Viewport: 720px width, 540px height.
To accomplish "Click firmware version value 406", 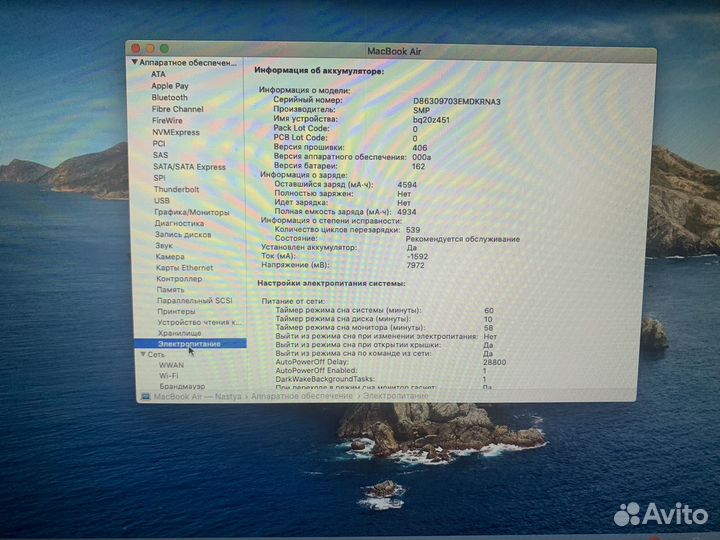I will click(420, 148).
